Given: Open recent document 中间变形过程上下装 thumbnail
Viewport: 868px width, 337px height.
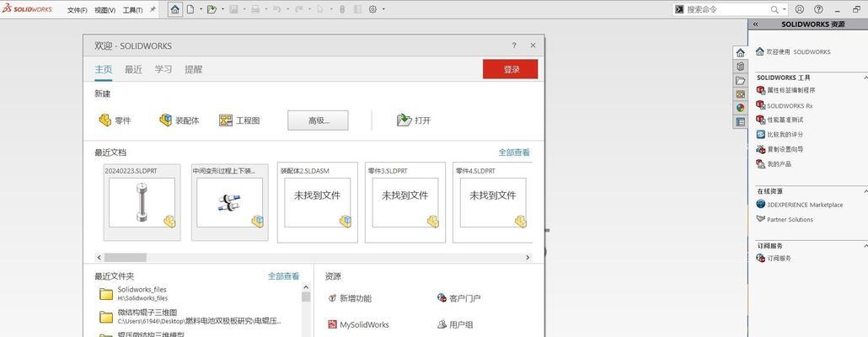Looking at the screenshot, I should pos(230,202).
